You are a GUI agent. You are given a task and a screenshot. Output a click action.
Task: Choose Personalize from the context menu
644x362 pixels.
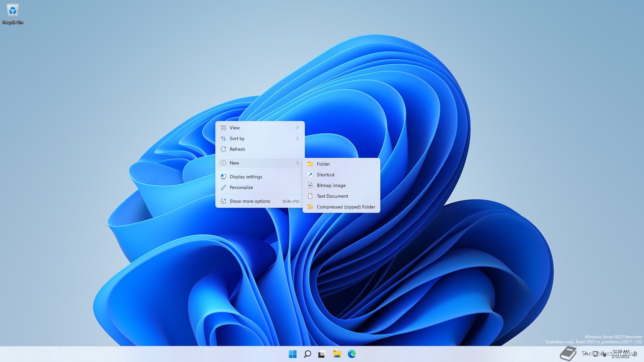pyautogui.click(x=260, y=187)
